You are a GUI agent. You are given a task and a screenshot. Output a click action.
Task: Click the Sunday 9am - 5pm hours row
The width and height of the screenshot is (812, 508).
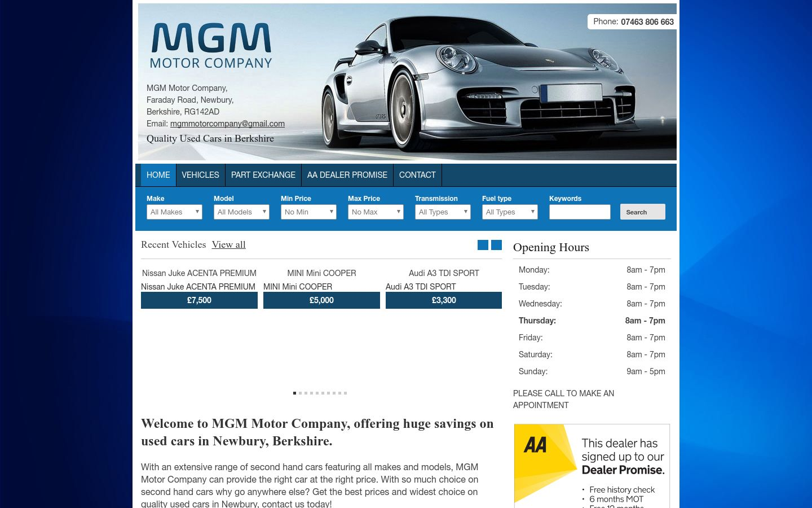592,371
